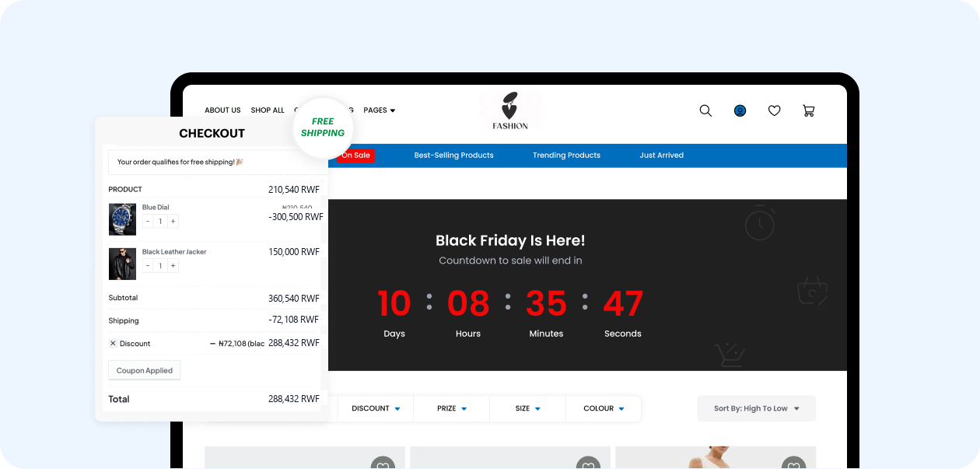980x469 pixels.
Task: Click the 'Black Friday Is Here!' heading
Action: point(510,240)
